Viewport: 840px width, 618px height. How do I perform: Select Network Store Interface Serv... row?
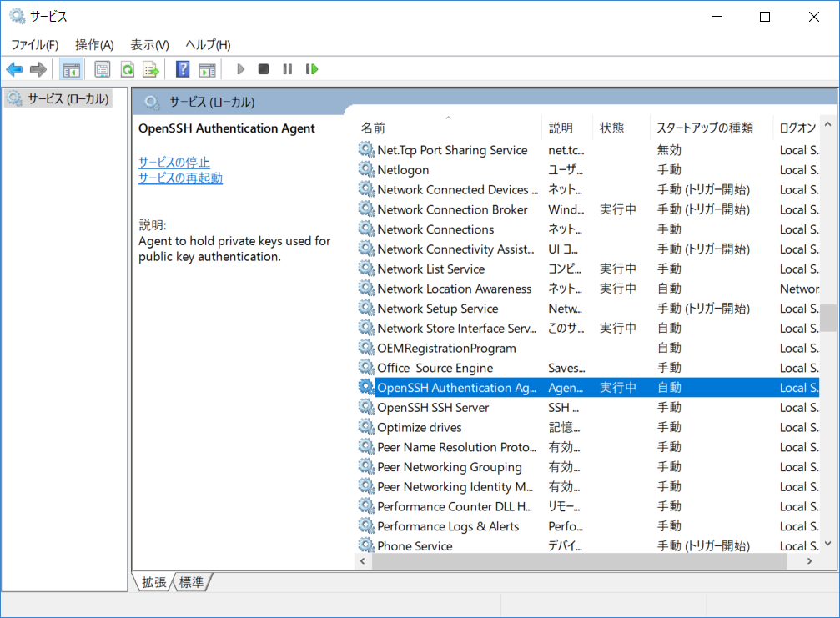click(x=588, y=329)
